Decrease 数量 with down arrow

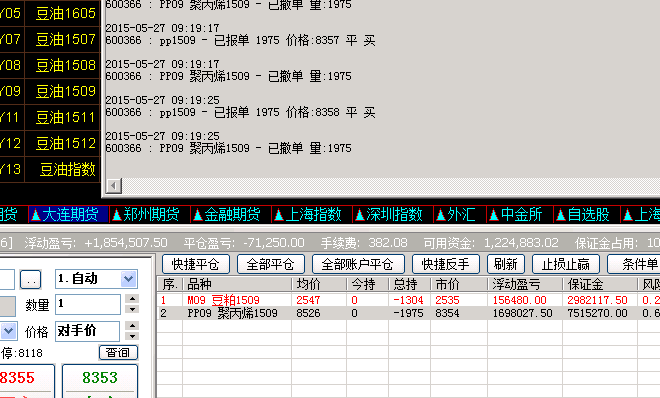point(132,309)
